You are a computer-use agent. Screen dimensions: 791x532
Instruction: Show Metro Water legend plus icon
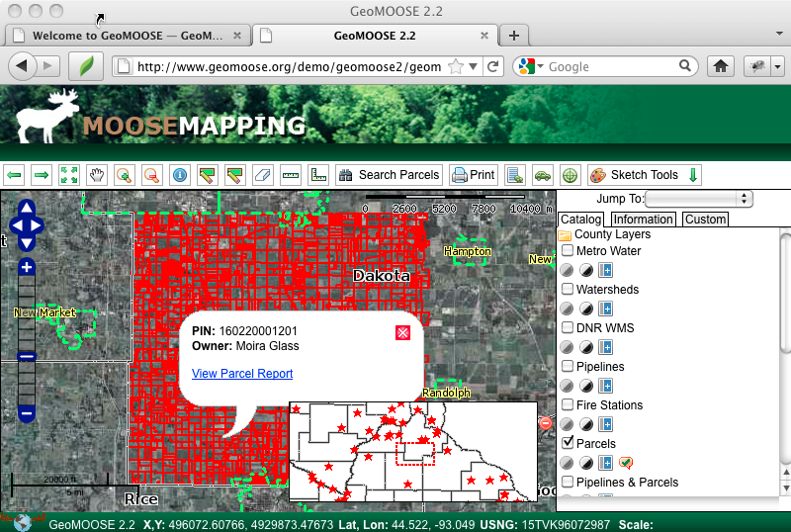605,270
